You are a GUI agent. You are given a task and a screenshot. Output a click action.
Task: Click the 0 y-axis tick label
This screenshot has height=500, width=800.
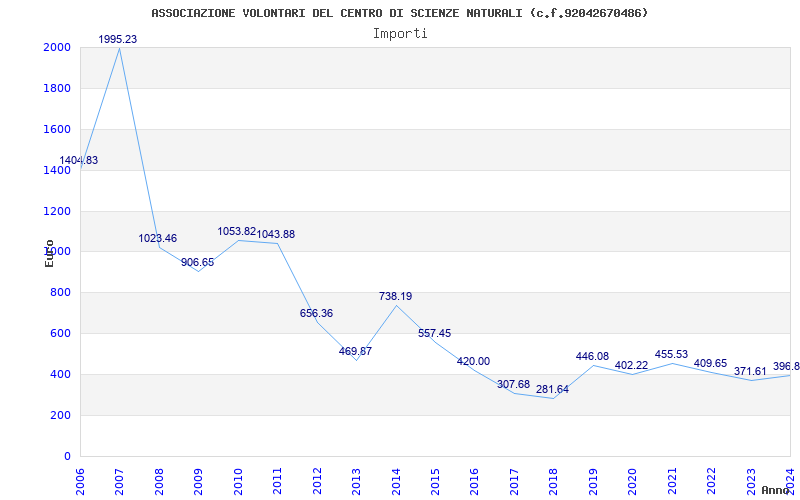[x=68, y=456]
